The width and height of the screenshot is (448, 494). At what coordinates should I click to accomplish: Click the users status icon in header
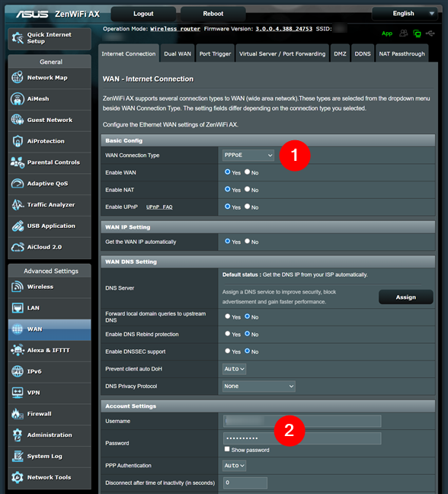tap(403, 33)
